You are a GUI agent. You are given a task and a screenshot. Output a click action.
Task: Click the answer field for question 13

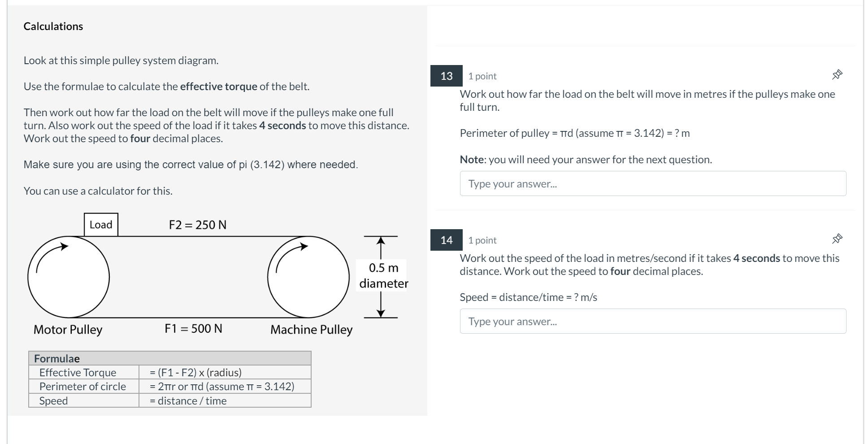pos(652,183)
